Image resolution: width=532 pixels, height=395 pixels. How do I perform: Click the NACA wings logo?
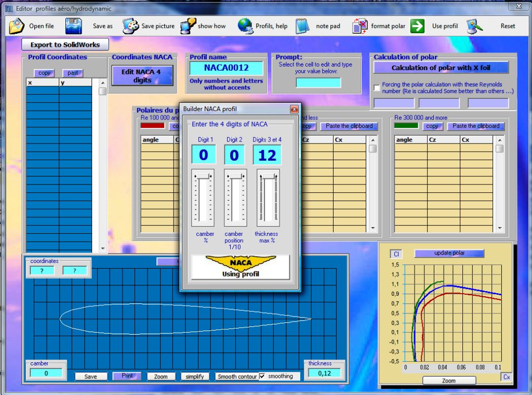coord(241,262)
